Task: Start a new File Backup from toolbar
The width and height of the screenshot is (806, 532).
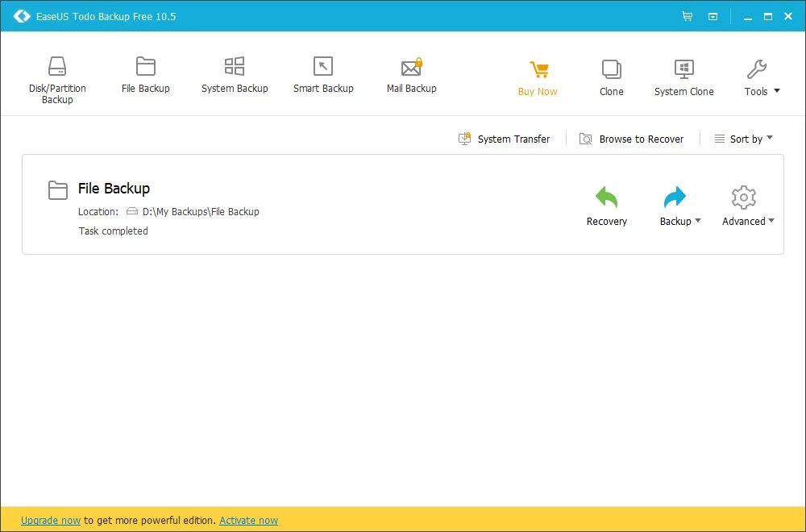Action: pyautogui.click(x=145, y=75)
